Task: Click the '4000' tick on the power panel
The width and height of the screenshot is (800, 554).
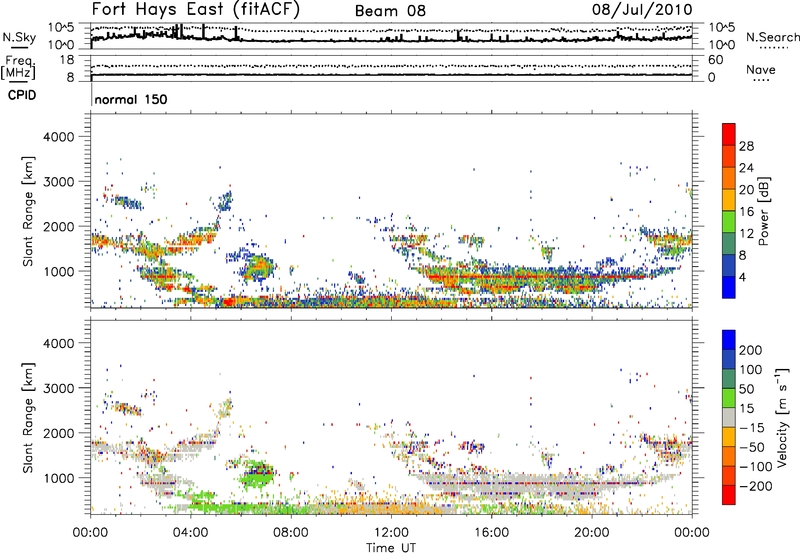Action: click(x=59, y=137)
